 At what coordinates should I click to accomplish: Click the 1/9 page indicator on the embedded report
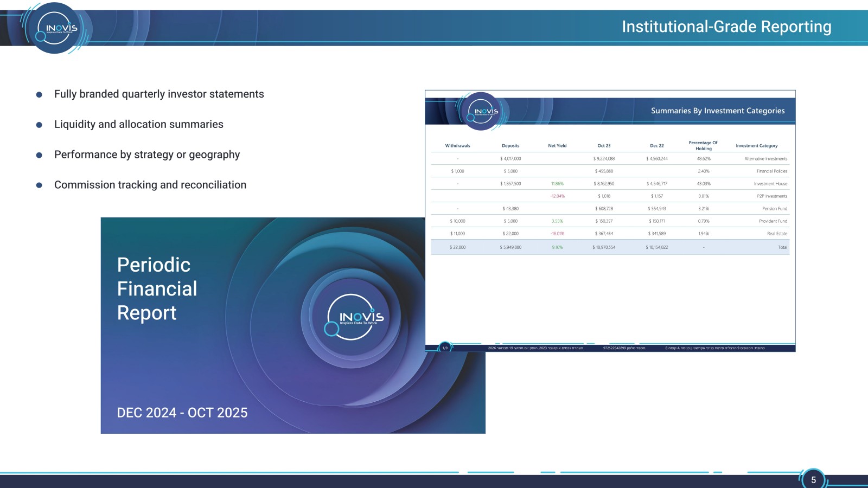[445, 348]
